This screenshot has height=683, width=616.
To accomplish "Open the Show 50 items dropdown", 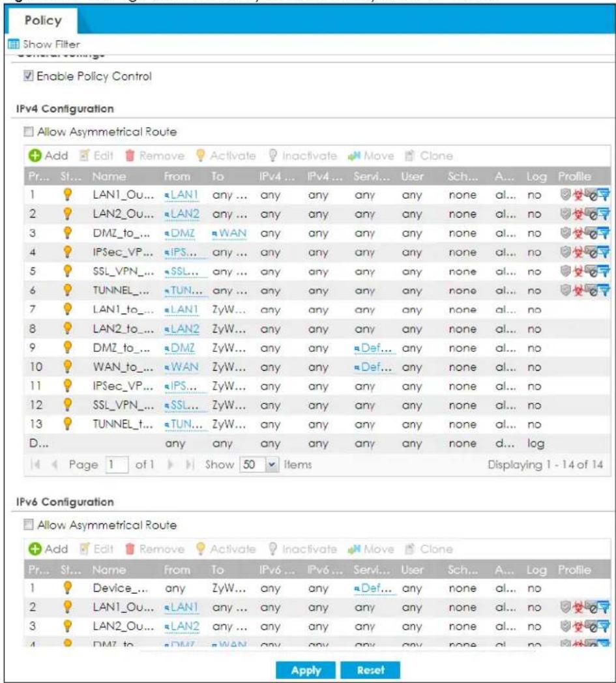I will pos(272,465).
